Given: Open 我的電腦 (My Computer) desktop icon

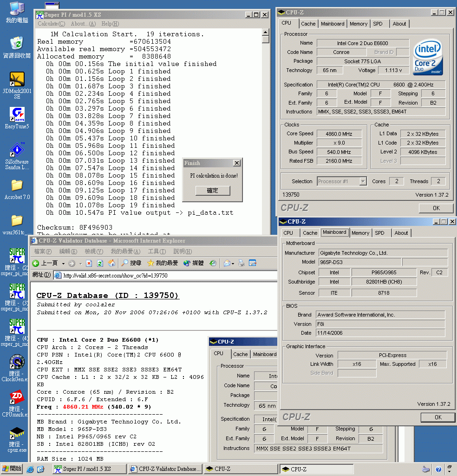Looking at the screenshot, I should click(17, 13).
